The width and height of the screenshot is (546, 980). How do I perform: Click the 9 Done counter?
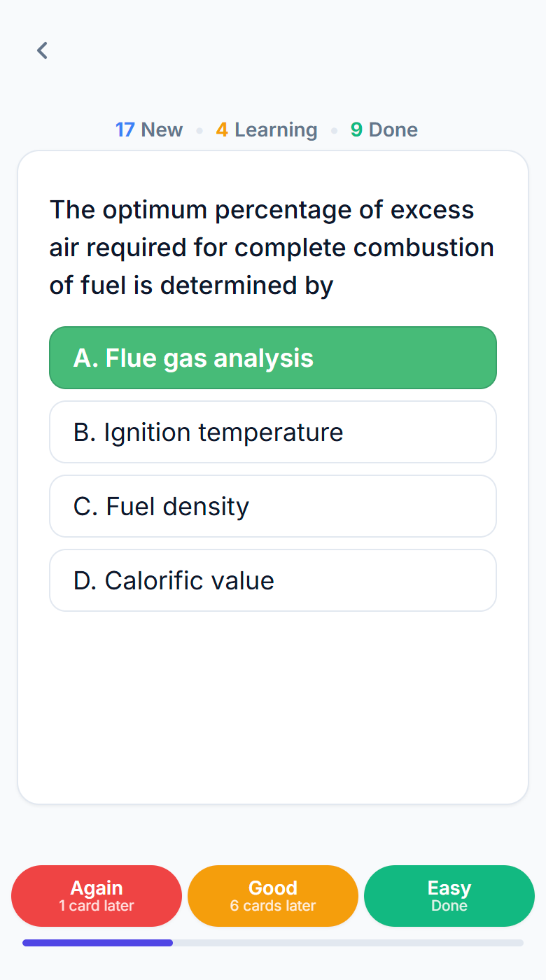click(x=384, y=130)
